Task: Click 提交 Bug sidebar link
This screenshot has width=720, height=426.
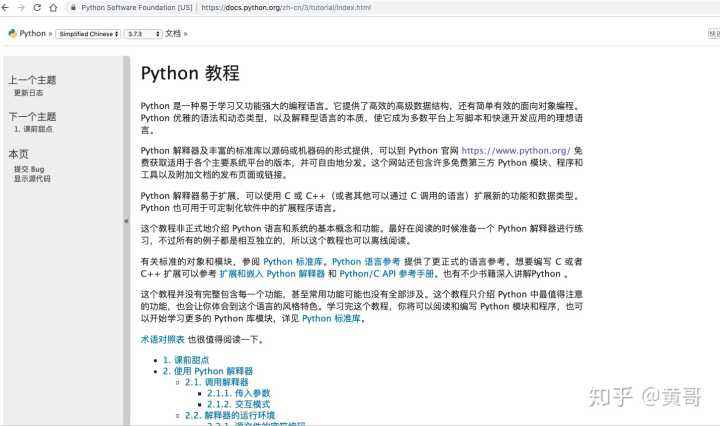Action: coord(29,169)
